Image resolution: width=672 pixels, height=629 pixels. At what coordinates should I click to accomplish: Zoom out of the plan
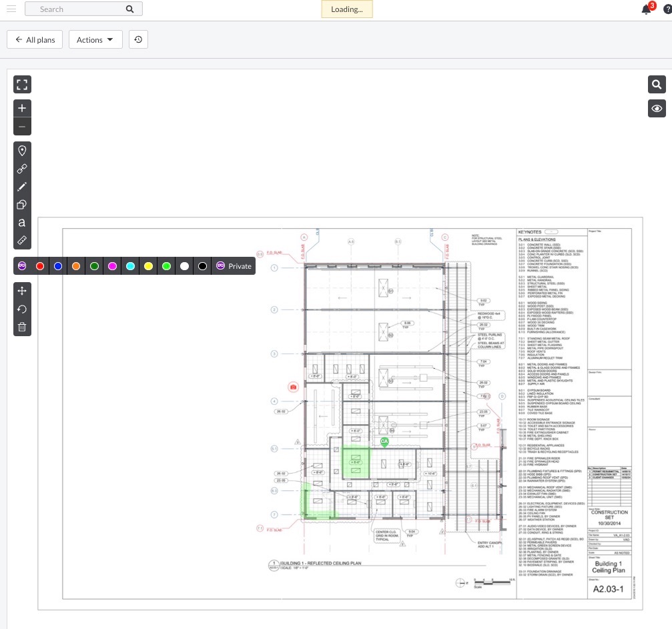click(x=22, y=126)
